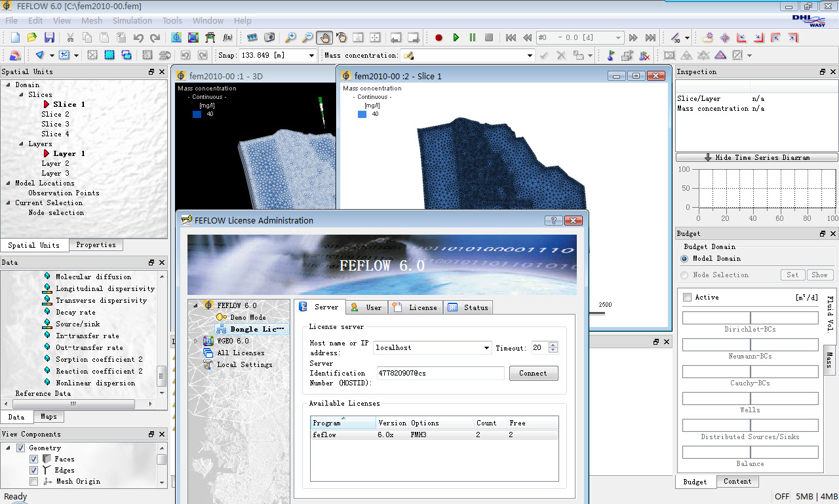Screen dimensions: 839x504
Task: Open the Simulation menu
Action: tap(132, 20)
